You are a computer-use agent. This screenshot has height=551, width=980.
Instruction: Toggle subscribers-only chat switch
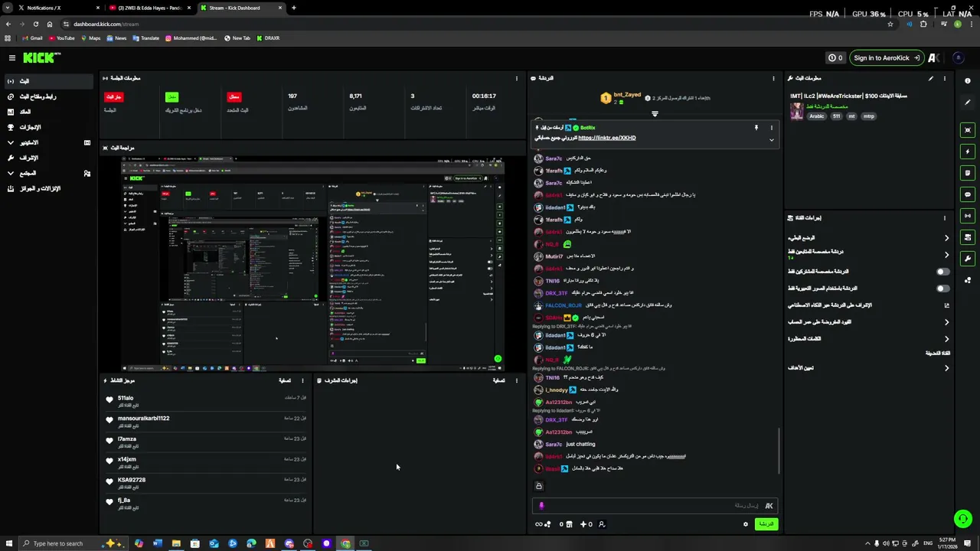click(x=942, y=272)
